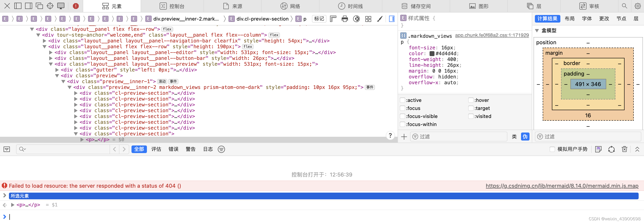Toggle the appearance contrast circle icon
This screenshot has height=223, width=644.
(x=356, y=19)
